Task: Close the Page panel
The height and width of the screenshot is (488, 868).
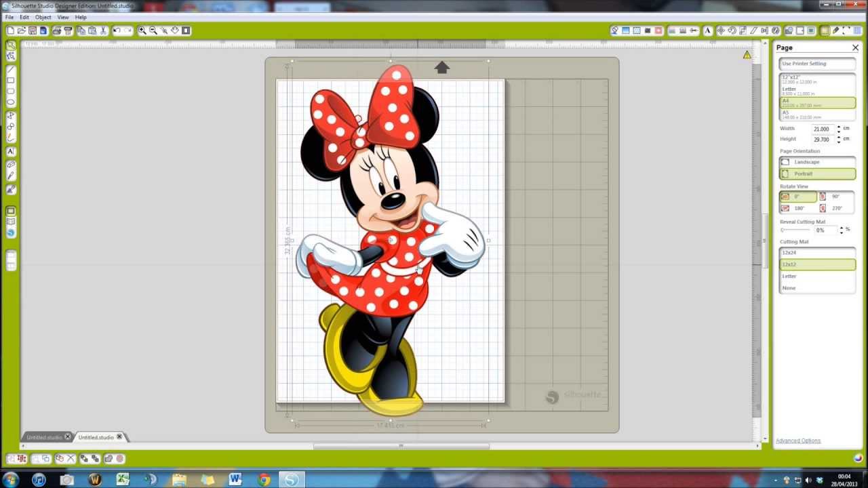Action: (x=855, y=47)
